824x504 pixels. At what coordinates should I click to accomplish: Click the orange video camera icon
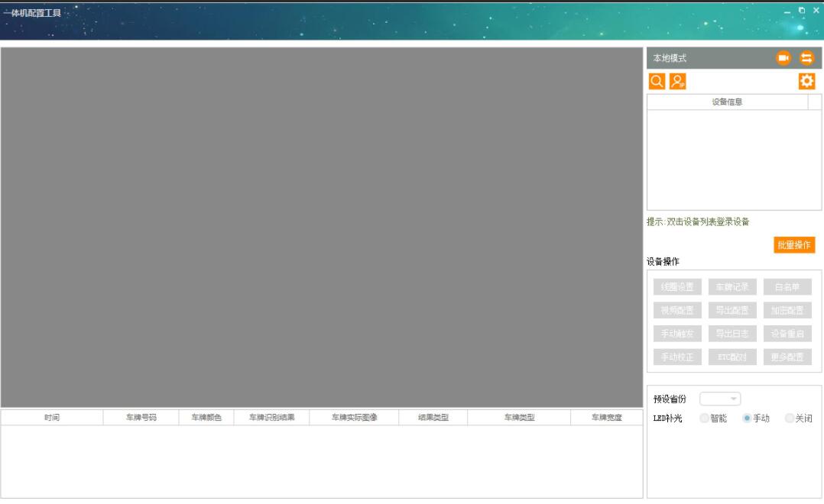[x=783, y=58]
